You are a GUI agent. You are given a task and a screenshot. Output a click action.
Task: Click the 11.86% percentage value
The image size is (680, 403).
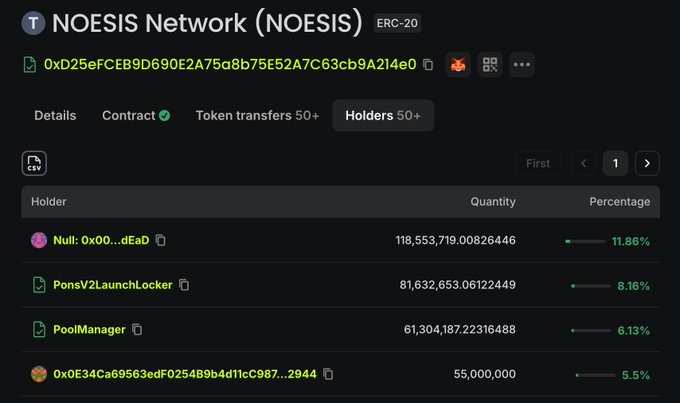[631, 241]
